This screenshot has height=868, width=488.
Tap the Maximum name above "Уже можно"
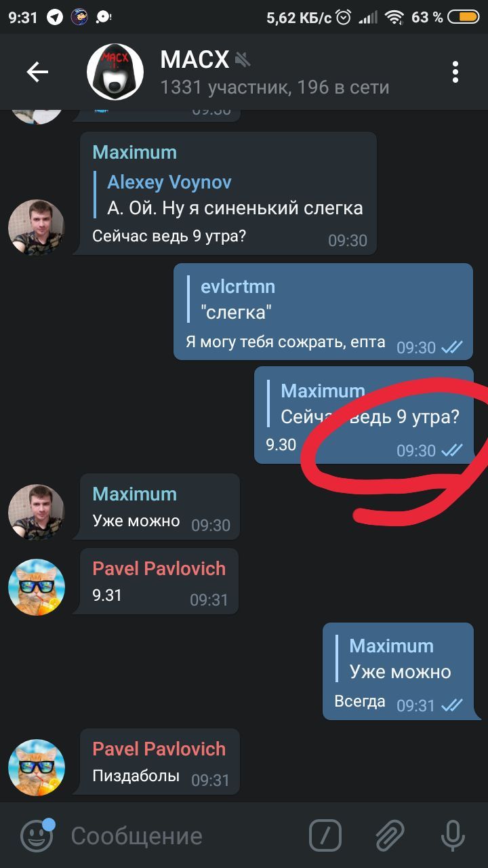click(135, 494)
